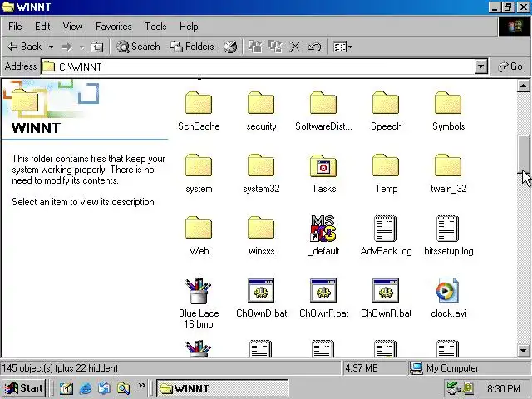Click the Delete X toolbar icon
532x399 pixels.
[295, 47]
